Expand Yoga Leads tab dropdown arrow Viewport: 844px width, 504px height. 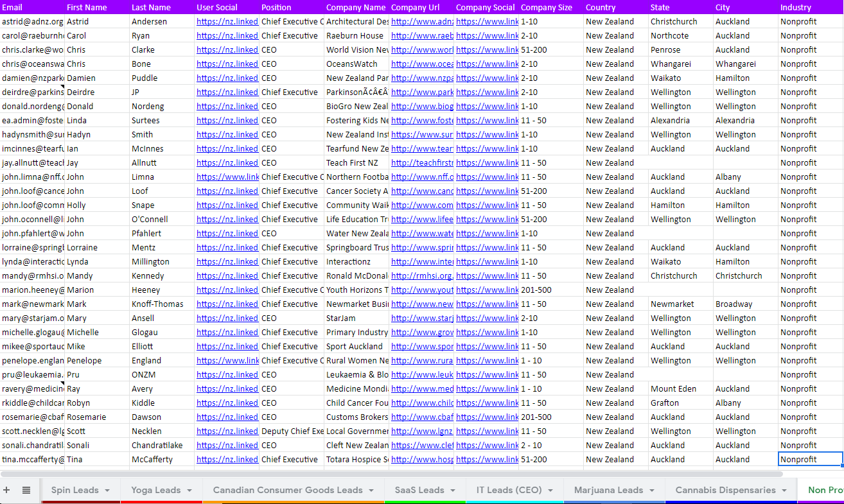[191, 491]
